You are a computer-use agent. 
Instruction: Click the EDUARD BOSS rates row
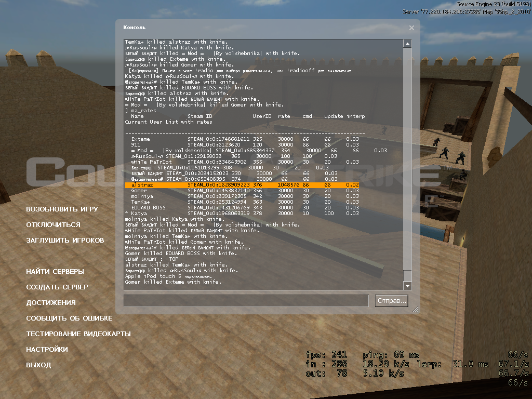click(245, 208)
